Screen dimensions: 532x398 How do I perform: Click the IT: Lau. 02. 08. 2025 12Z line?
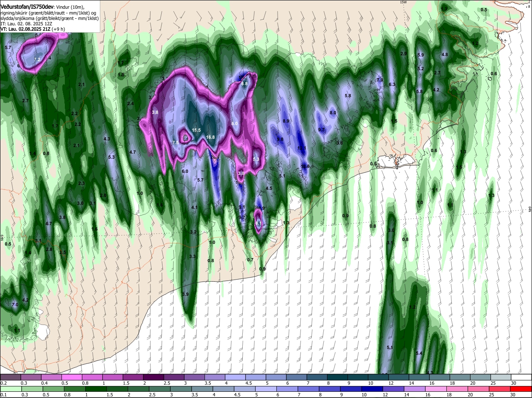26,24
